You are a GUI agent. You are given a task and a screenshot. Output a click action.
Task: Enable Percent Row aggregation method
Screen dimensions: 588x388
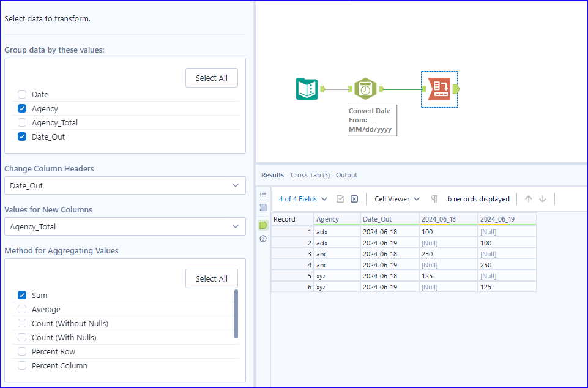(x=22, y=351)
